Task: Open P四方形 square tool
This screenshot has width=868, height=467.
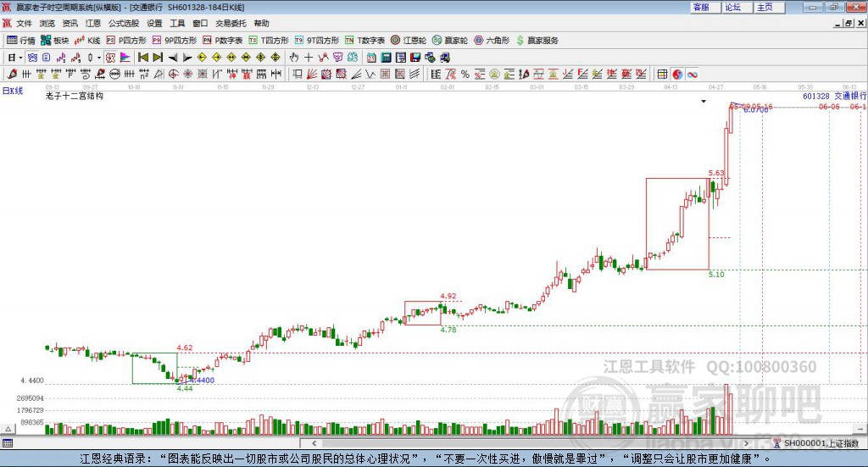Action: 126,41
